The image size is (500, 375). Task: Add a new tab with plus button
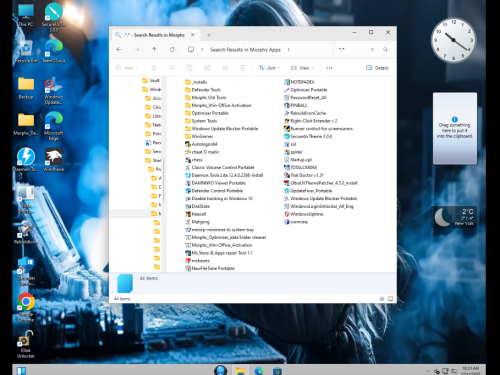click(209, 35)
